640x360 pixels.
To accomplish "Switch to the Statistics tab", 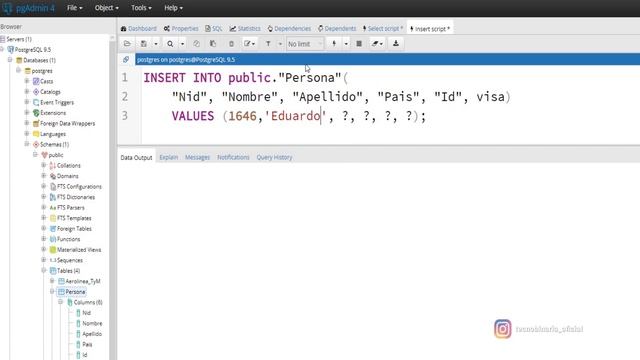I will tap(245, 29).
